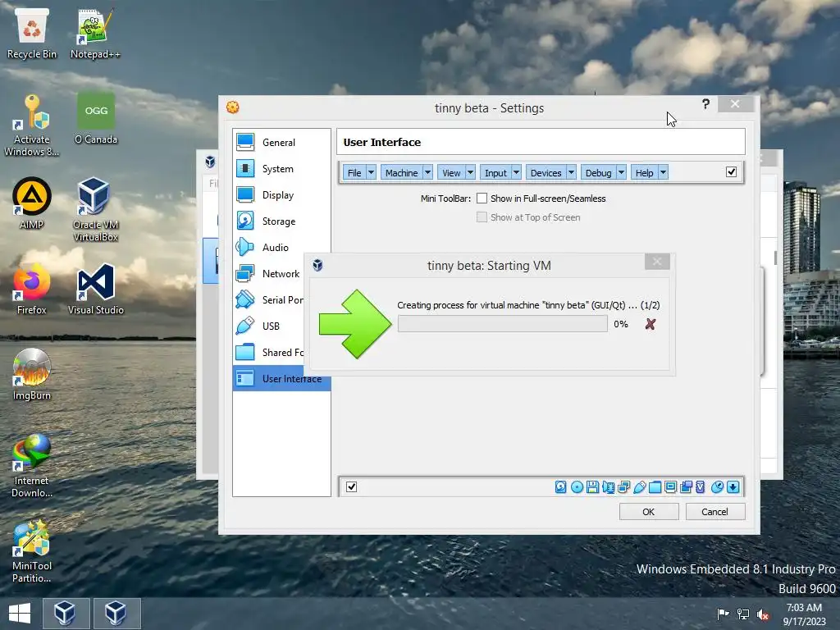
Task: Cancel VM start with red X icon
Action: 651,324
